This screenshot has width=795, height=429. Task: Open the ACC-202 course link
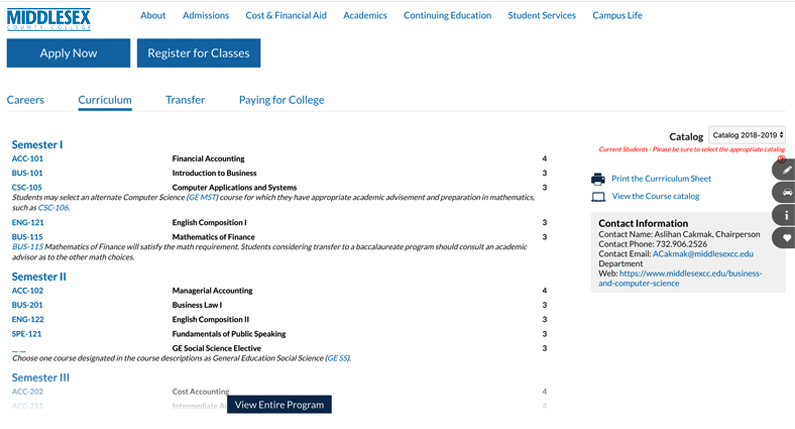point(27,391)
